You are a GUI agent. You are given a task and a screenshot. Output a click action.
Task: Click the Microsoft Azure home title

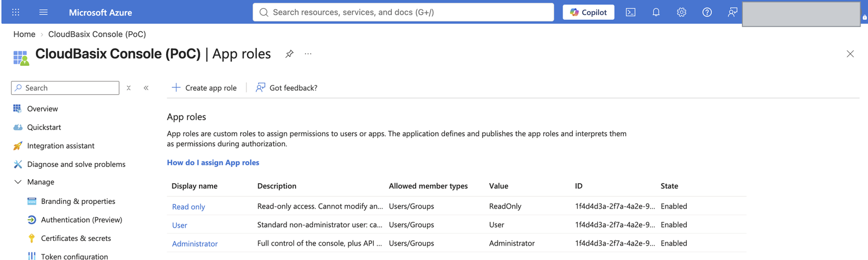100,12
